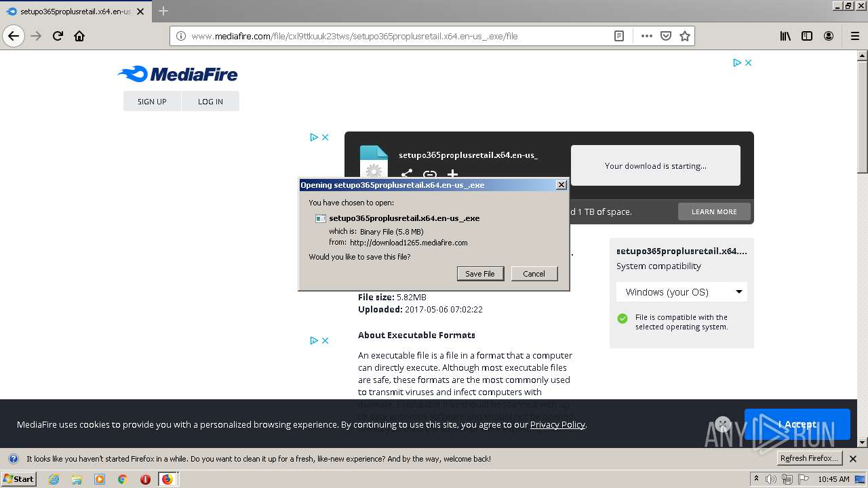The width and height of the screenshot is (868, 488).
Task: Click the taskbar clock 10:45 AM
Action: tap(833, 479)
